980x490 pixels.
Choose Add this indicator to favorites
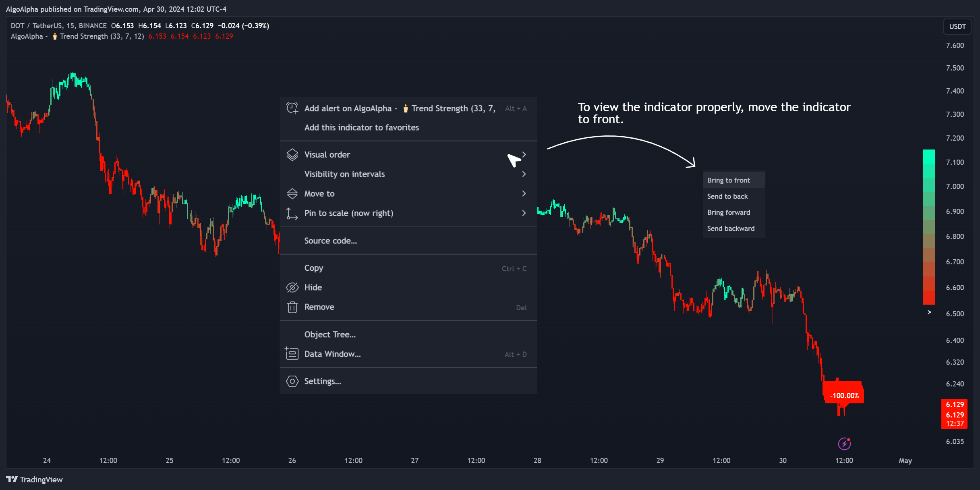coord(408,127)
